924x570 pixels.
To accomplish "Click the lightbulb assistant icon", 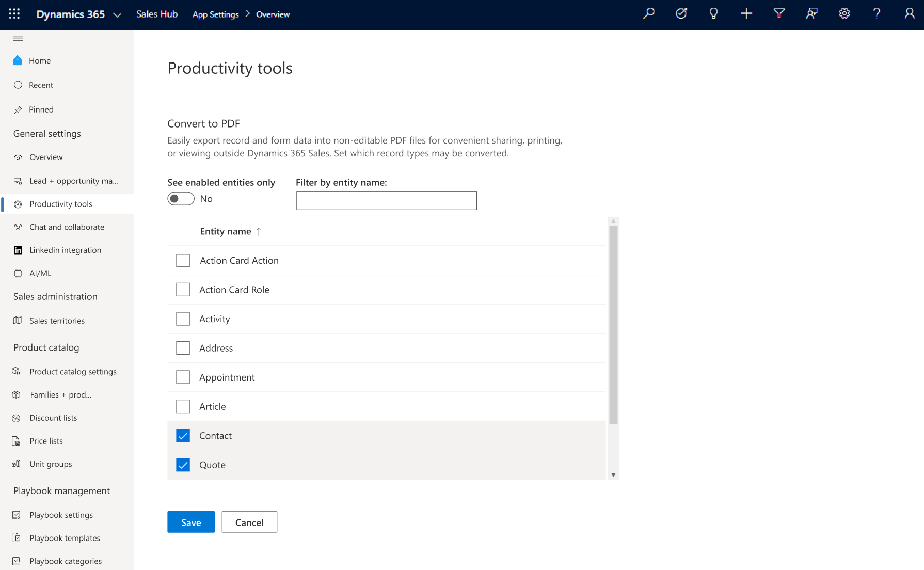I will (714, 13).
